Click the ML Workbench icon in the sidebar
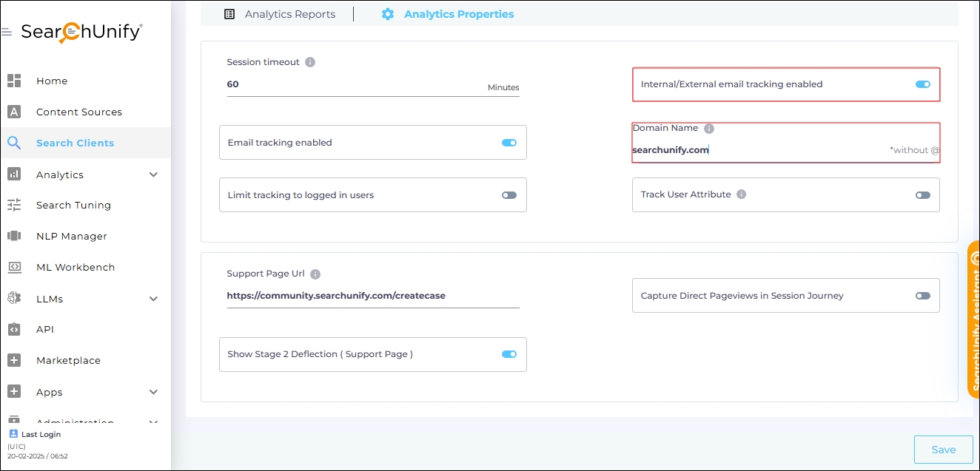 click(x=14, y=267)
